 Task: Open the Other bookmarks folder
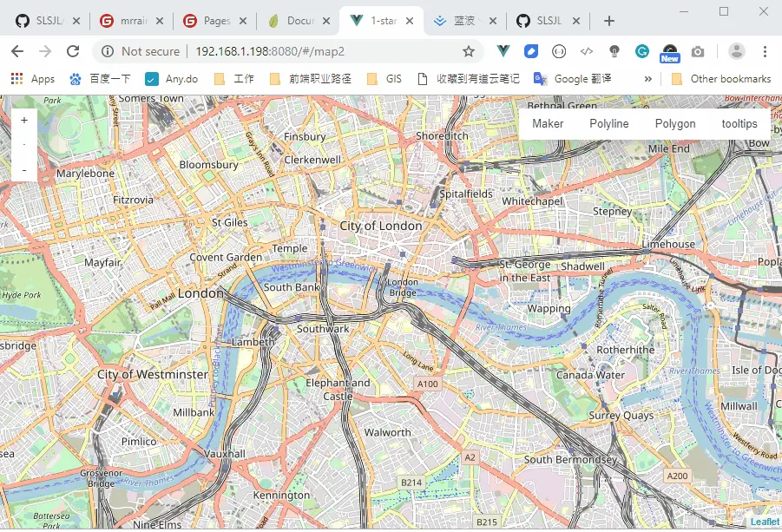tap(721, 79)
